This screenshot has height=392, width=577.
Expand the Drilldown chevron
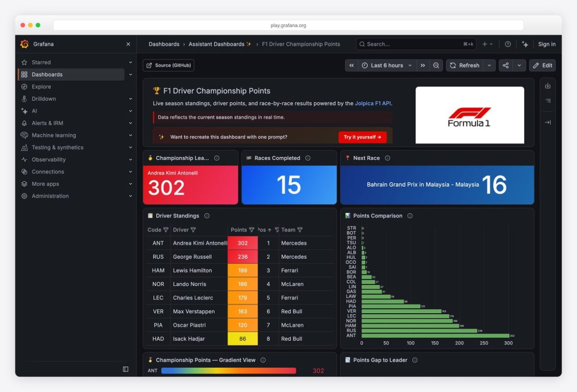(131, 98)
